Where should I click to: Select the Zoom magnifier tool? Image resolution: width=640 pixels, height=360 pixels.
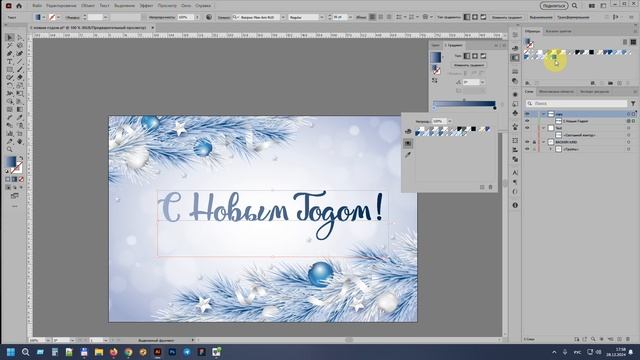tap(10, 149)
